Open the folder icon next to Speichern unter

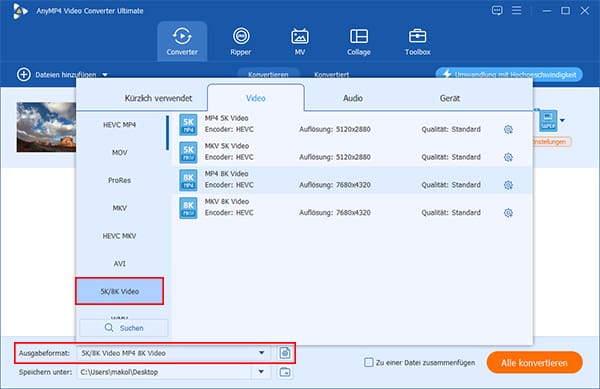click(285, 372)
